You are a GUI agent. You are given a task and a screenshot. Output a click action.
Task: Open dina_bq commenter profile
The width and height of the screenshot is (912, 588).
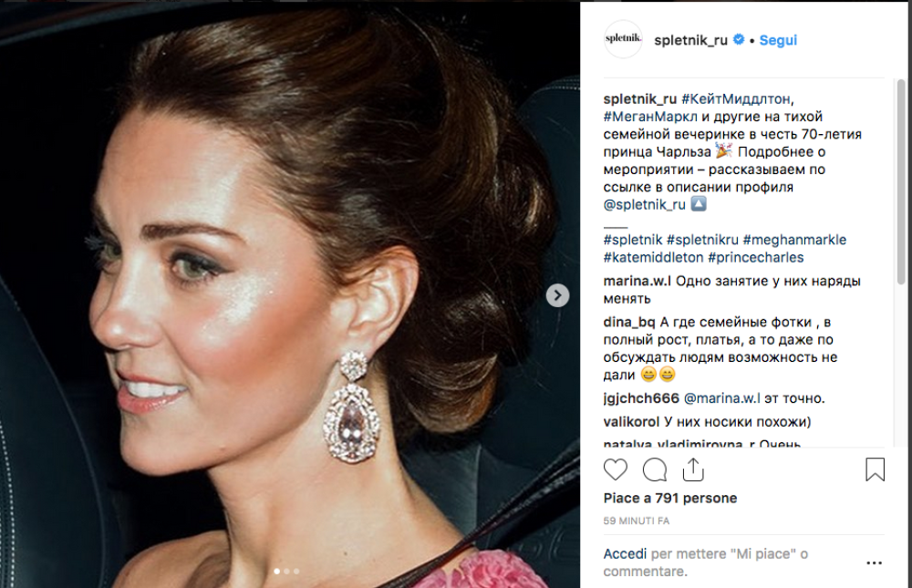point(629,323)
